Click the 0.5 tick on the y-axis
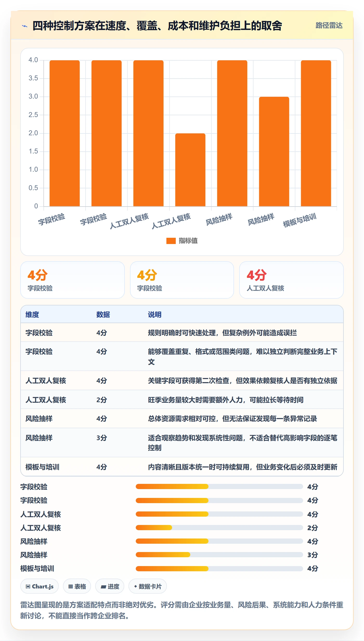 [x=33, y=188]
